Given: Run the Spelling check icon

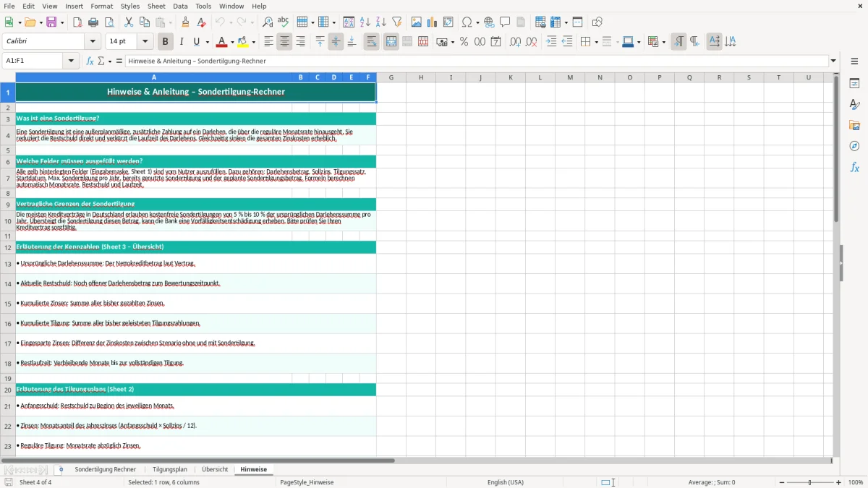Looking at the screenshot, I should pyautogui.click(x=284, y=22).
